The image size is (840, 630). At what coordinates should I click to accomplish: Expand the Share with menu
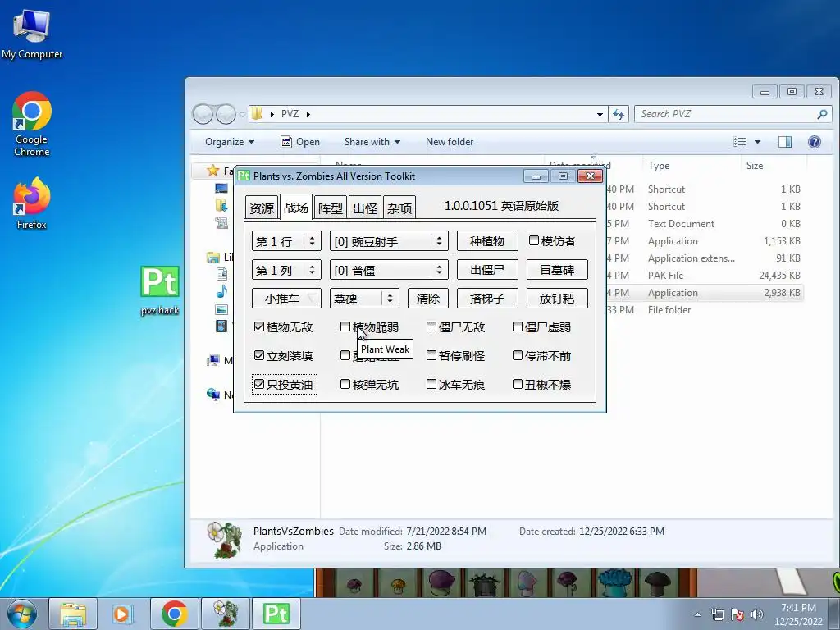pos(372,142)
